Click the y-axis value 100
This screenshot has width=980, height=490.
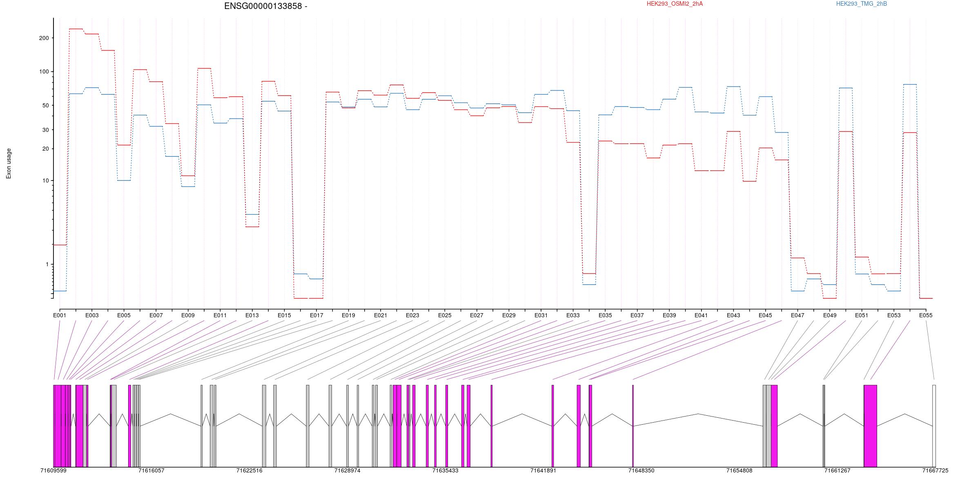point(44,72)
